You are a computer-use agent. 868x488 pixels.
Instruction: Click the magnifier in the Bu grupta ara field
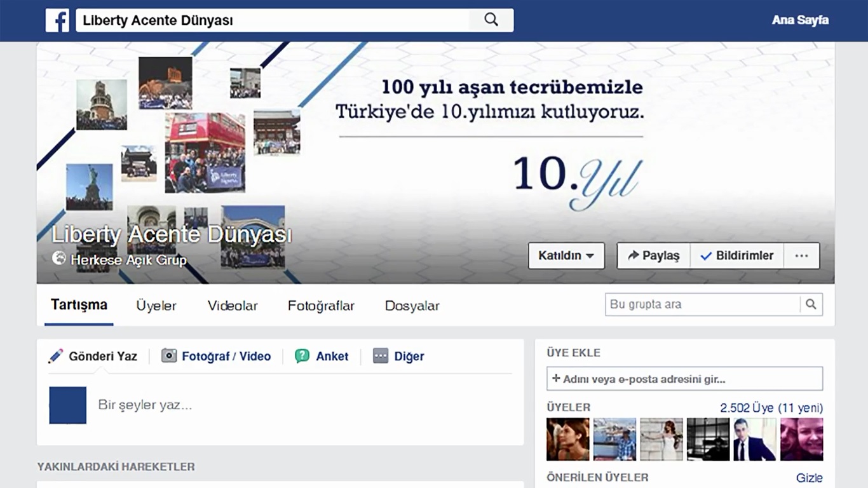[811, 304]
